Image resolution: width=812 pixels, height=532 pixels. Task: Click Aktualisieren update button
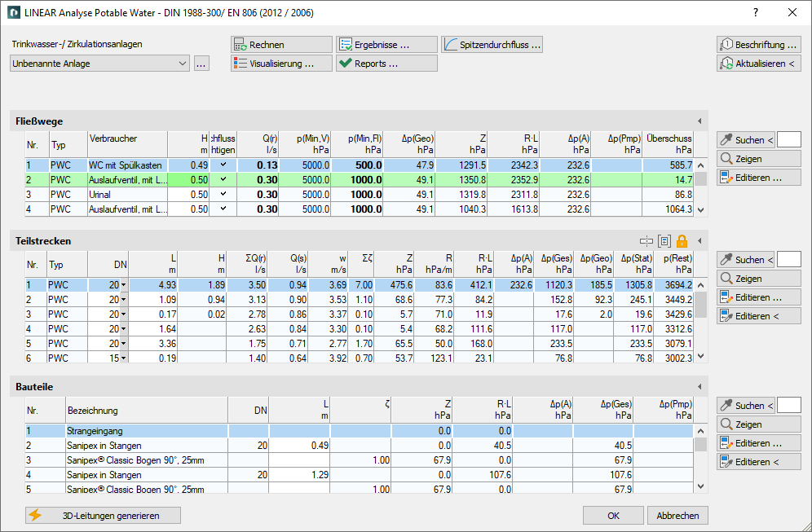[759, 63]
